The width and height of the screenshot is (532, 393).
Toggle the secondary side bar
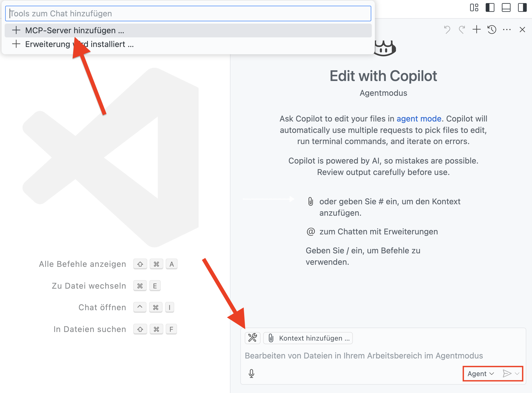coord(522,8)
